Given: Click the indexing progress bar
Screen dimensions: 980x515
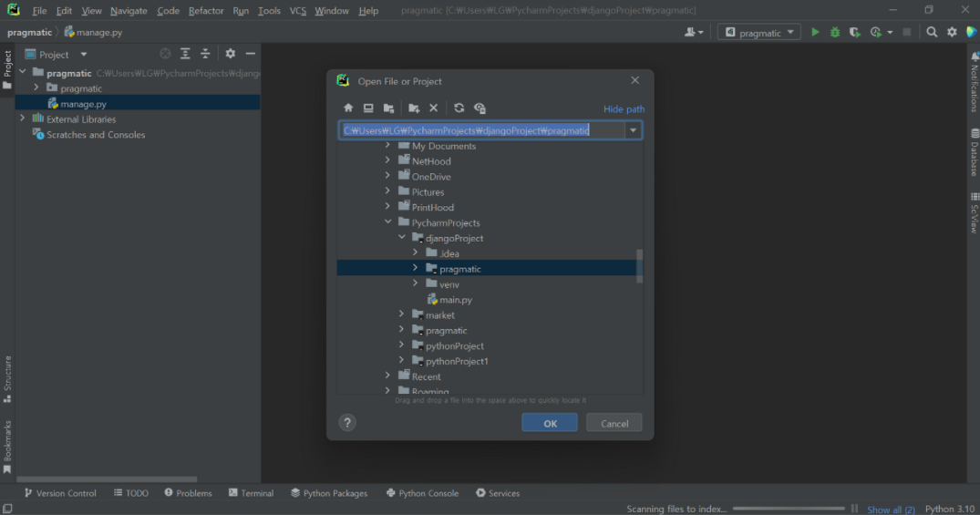Looking at the screenshot, I should (789, 509).
